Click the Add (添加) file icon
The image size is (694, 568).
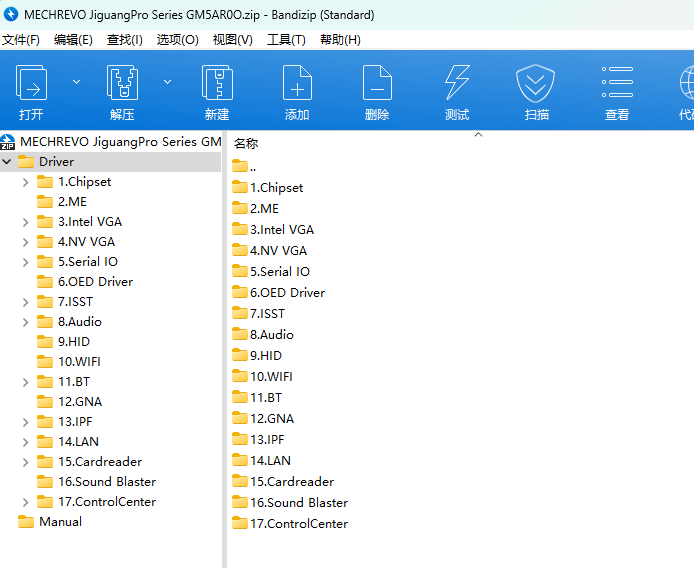tap(297, 82)
